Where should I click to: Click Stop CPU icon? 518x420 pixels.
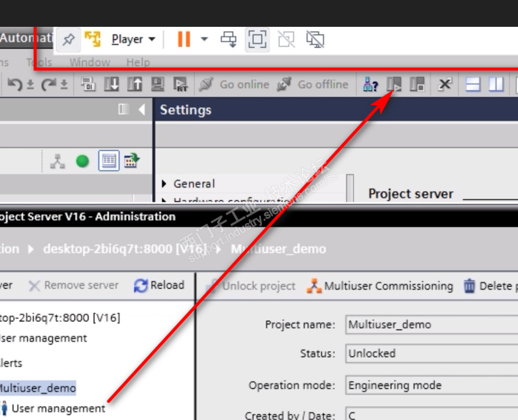pyautogui.click(x=417, y=84)
